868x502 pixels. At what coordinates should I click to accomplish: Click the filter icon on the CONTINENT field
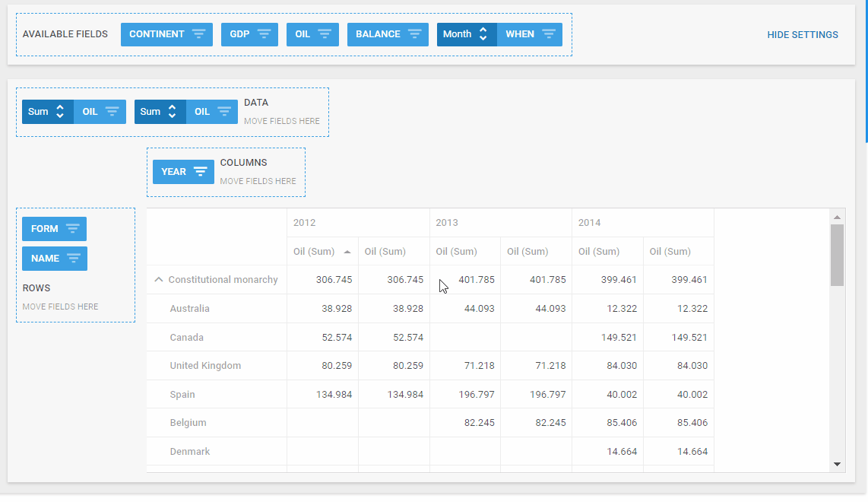198,34
